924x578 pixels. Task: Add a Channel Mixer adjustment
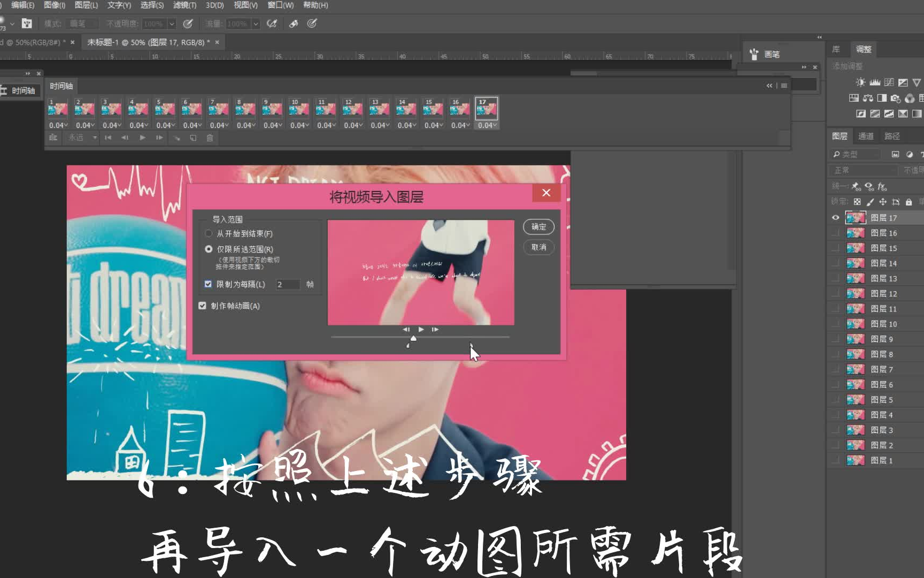(x=910, y=98)
